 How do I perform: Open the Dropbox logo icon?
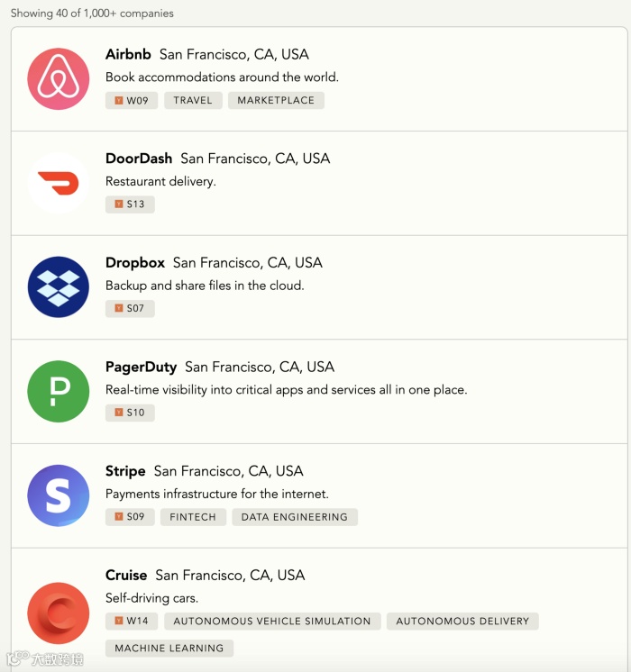[x=59, y=287]
